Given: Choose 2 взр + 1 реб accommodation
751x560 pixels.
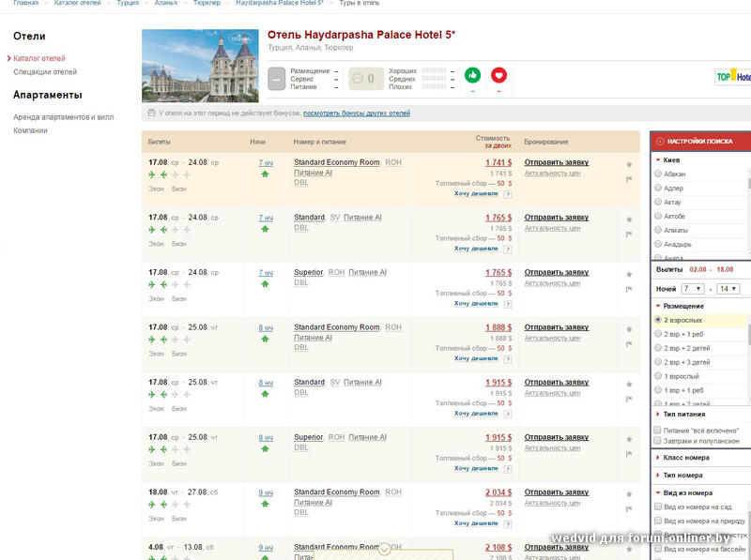Looking at the screenshot, I should (x=659, y=334).
